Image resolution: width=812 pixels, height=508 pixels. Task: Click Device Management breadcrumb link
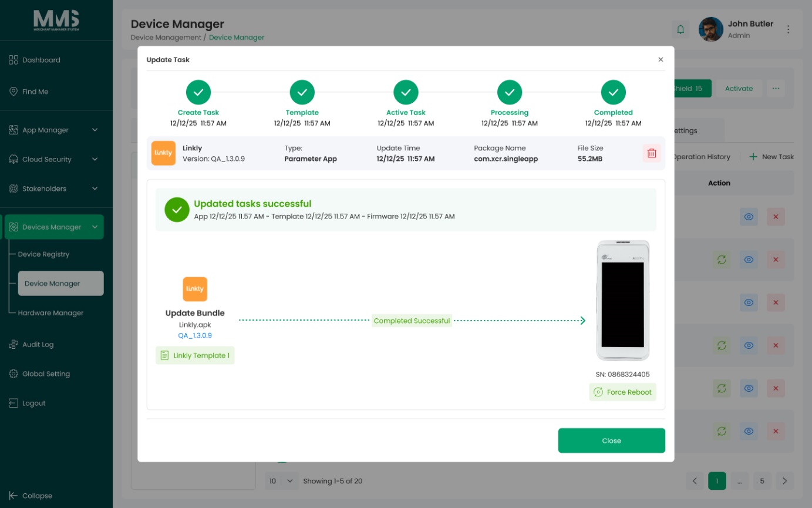click(x=166, y=38)
